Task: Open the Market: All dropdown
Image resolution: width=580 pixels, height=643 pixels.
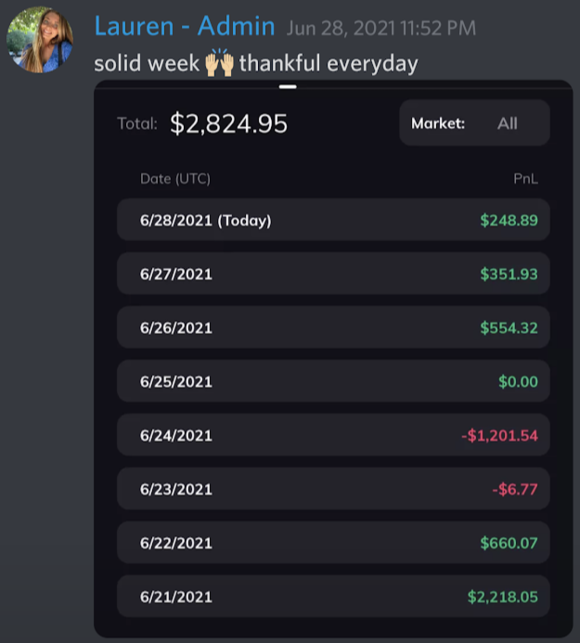Action: pos(475,123)
